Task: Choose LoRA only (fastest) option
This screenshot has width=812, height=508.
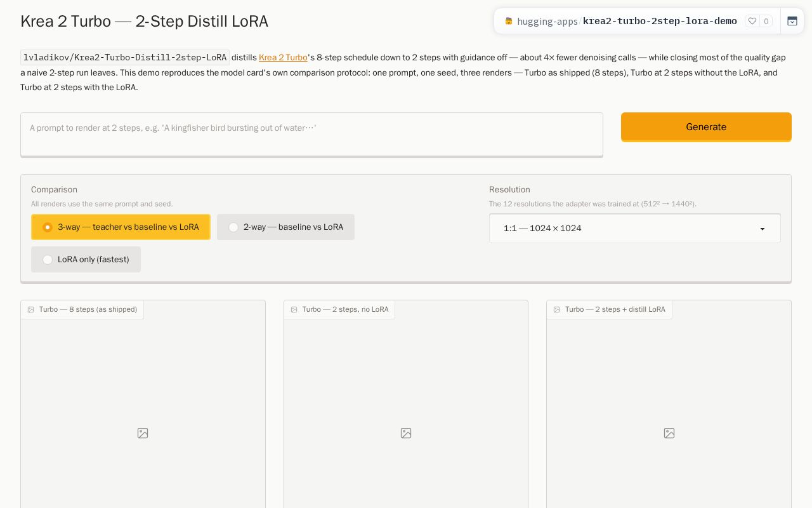Action: [86, 259]
